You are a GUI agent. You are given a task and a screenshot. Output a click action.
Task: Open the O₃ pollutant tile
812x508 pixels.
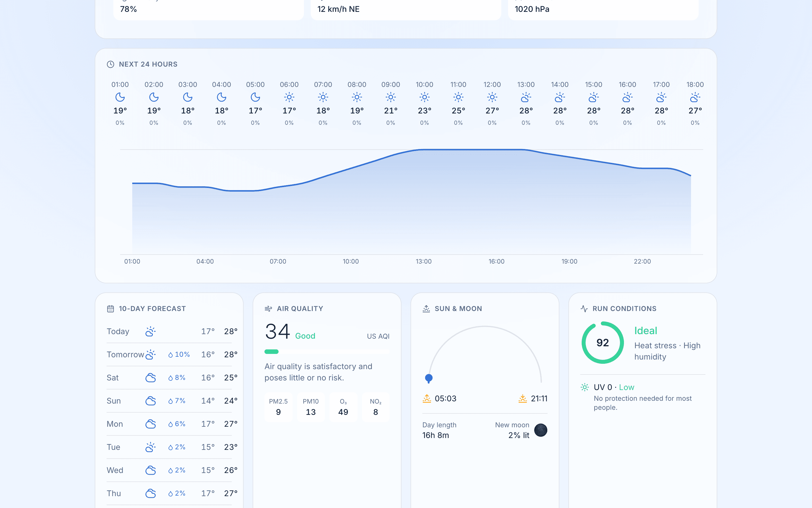(x=343, y=407)
